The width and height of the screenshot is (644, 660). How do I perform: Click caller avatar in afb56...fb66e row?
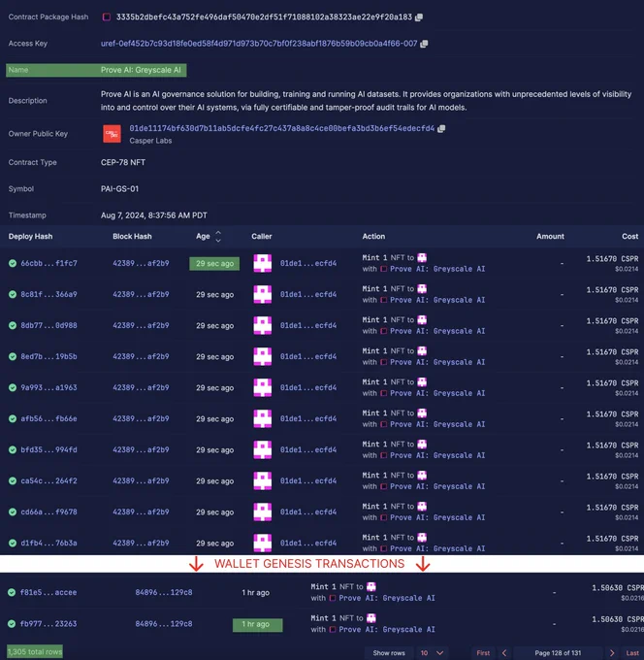263,418
